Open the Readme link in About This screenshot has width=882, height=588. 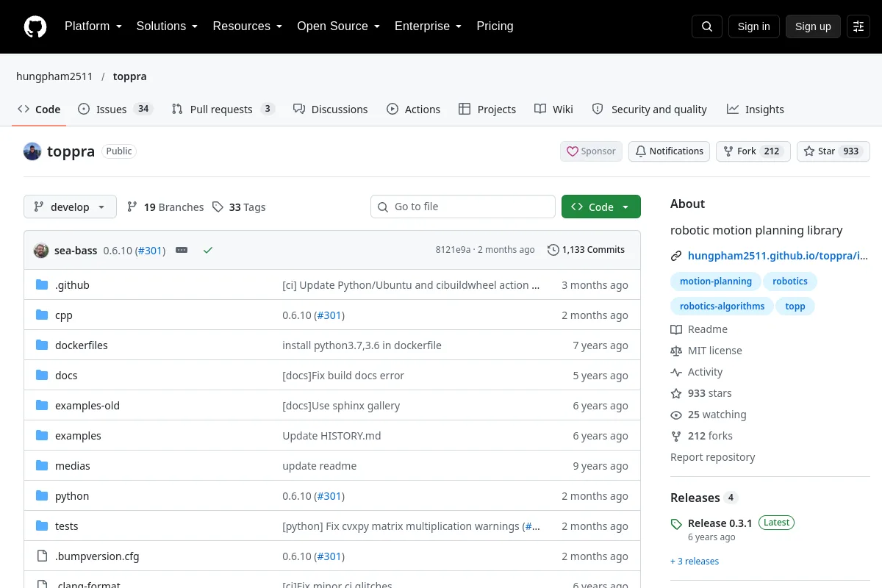coord(699,329)
